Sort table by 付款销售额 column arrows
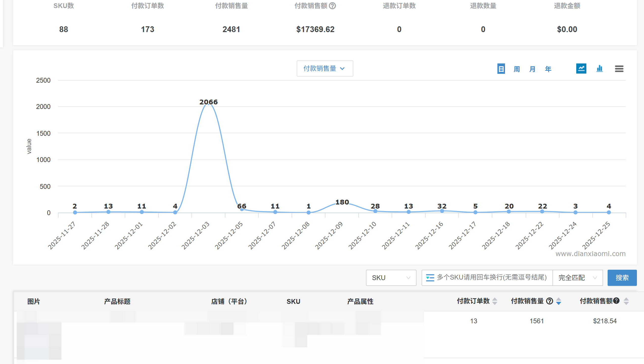The height and width of the screenshot is (364, 644). [626, 301]
